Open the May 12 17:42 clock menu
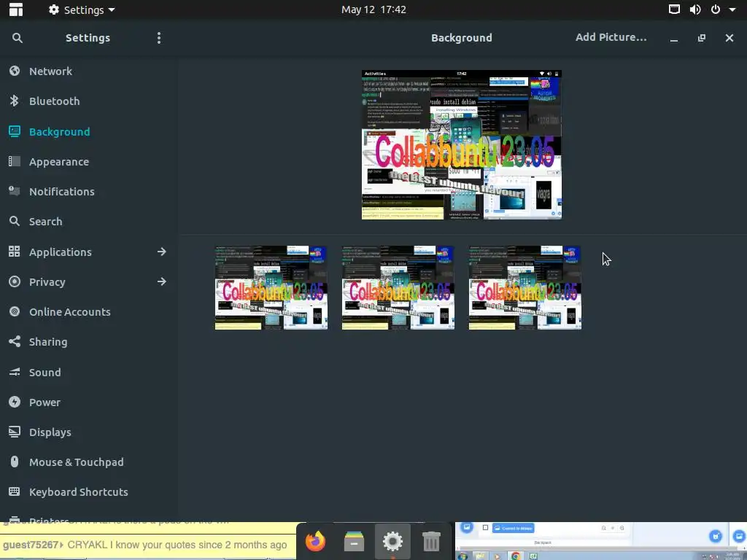Screen dimensions: 747x560 [373, 9]
